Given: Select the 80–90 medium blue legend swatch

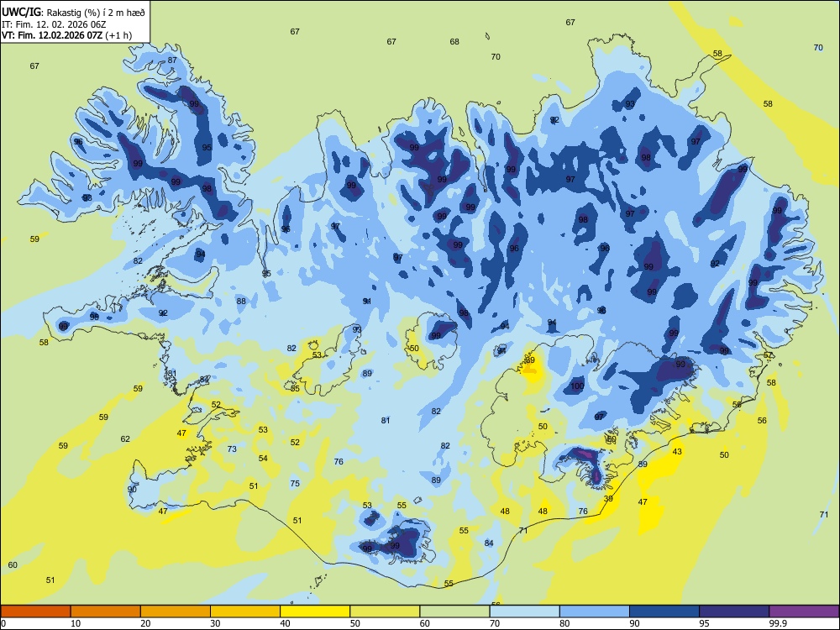Looking at the screenshot, I should [x=594, y=612].
